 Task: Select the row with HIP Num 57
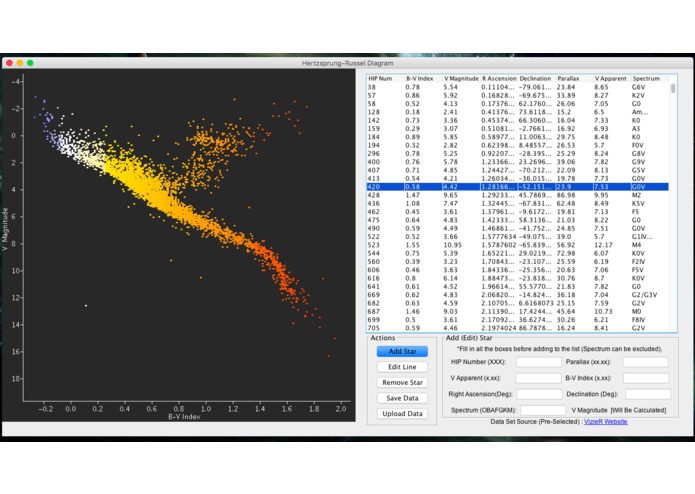[518, 95]
